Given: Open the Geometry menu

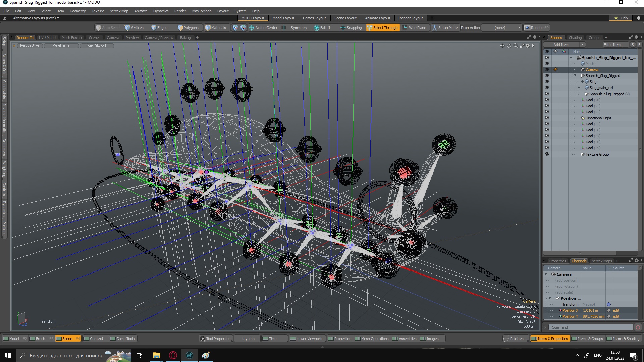Looking at the screenshot, I should point(77,11).
